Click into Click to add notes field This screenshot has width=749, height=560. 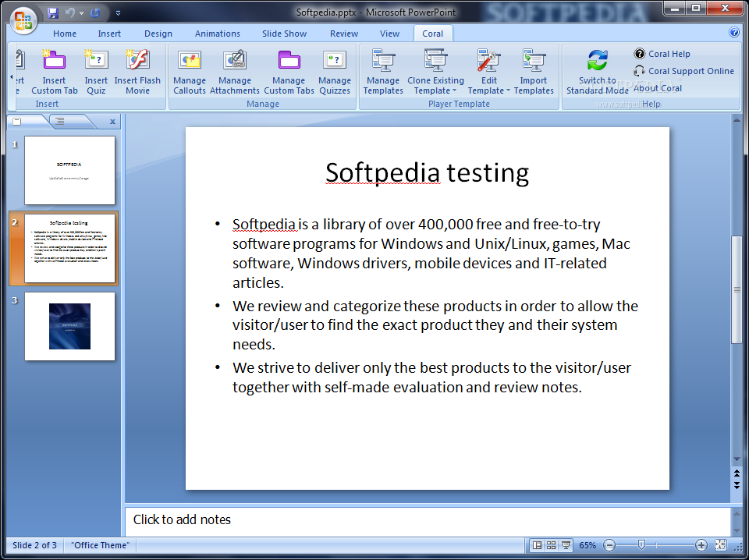tap(428, 520)
